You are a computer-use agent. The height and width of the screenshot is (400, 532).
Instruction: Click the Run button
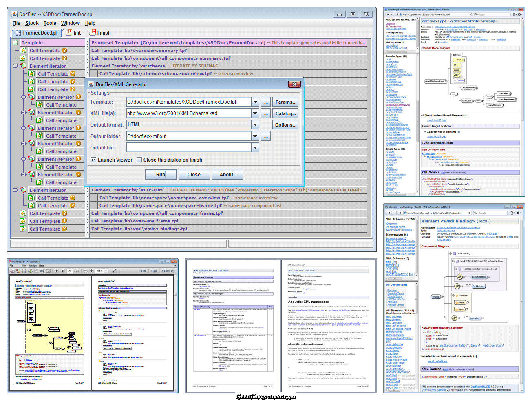click(x=160, y=175)
